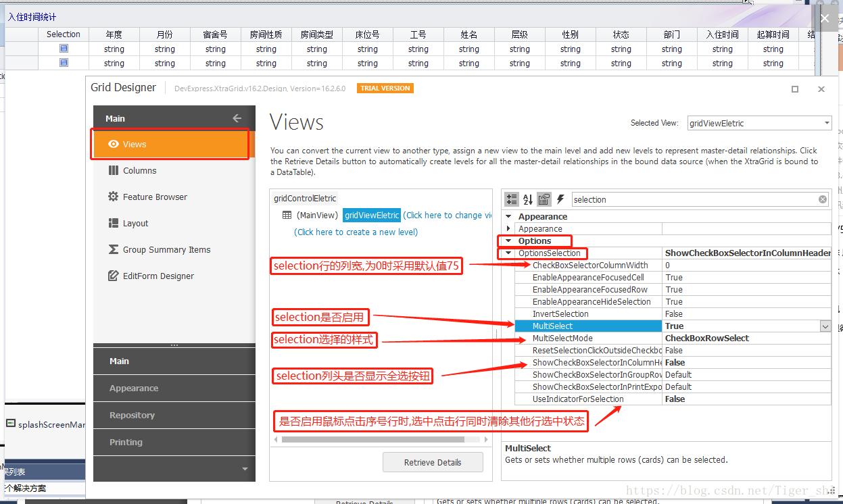Collapse the Options category
Screen dimensions: 843x504
click(x=509, y=241)
